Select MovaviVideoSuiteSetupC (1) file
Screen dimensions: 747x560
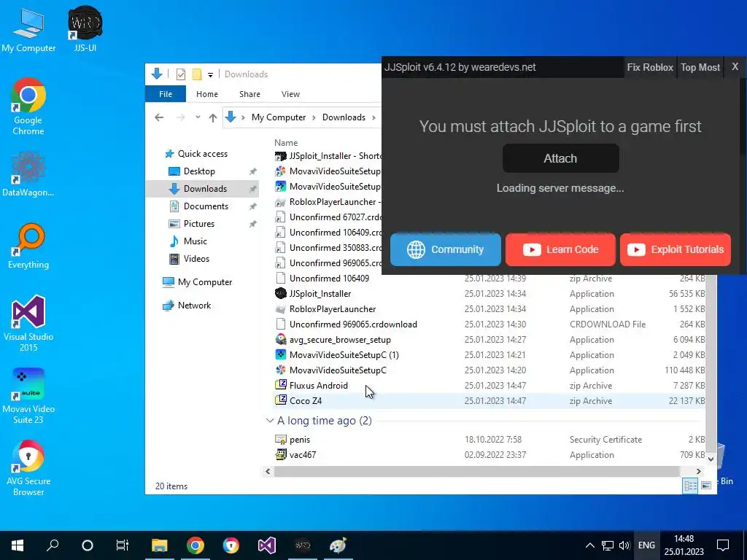coord(489,355)
